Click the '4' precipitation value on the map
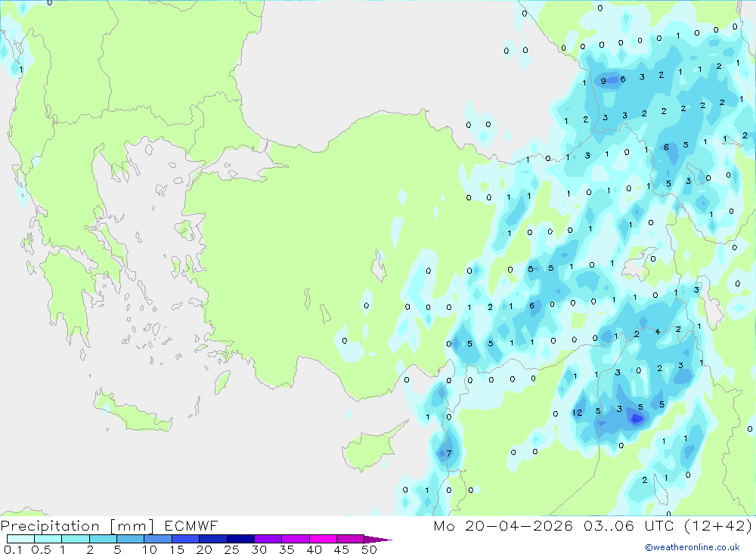756x554 pixels. [x=658, y=332]
